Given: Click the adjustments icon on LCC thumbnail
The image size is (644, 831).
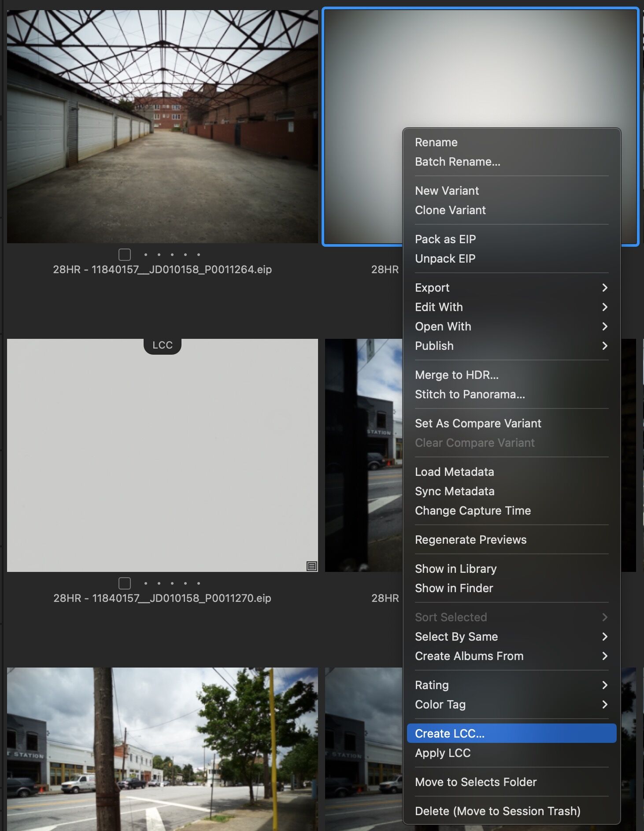Looking at the screenshot, I should (x=312, y=566).
